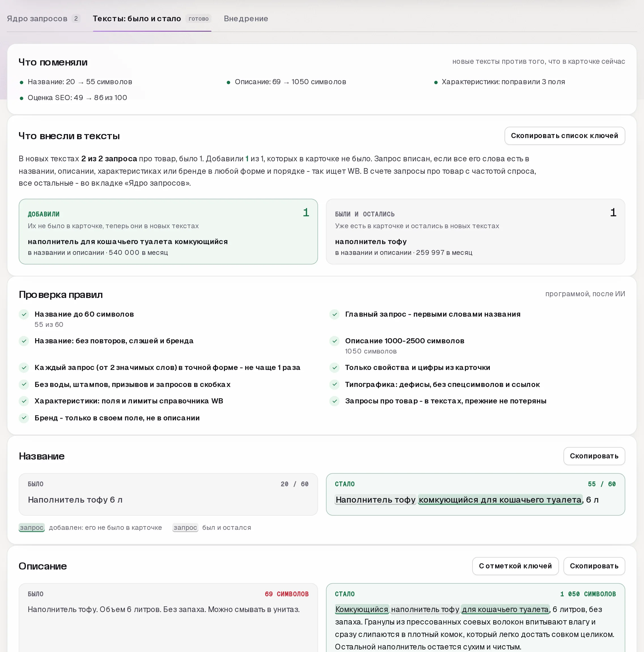Click the 69 СИМВОЛОВ counter in БЫЛО description
The height and width of the screenshot is (652, 644).
[x=287, y=594]
